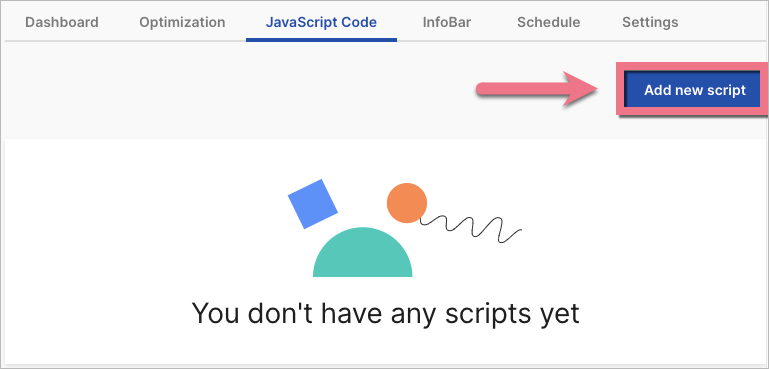Switch to the Optimization tab
Image resolution: width=769 pixels, height=369 pixels.
point(182,23)
